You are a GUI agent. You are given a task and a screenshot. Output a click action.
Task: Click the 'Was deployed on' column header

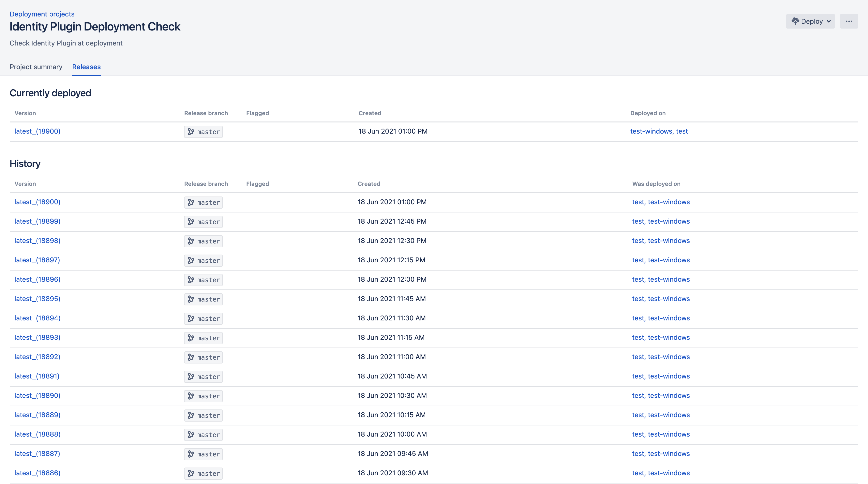click(x=656, y=184)
